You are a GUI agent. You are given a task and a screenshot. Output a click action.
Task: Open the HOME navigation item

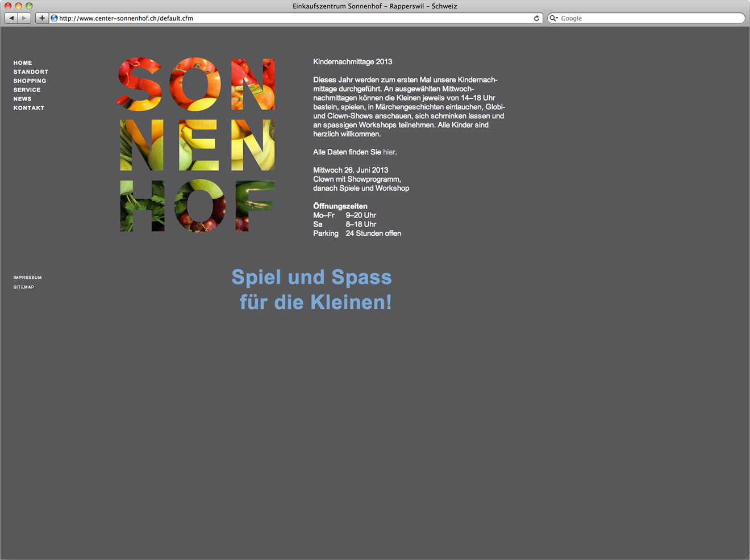pos(23,63)
